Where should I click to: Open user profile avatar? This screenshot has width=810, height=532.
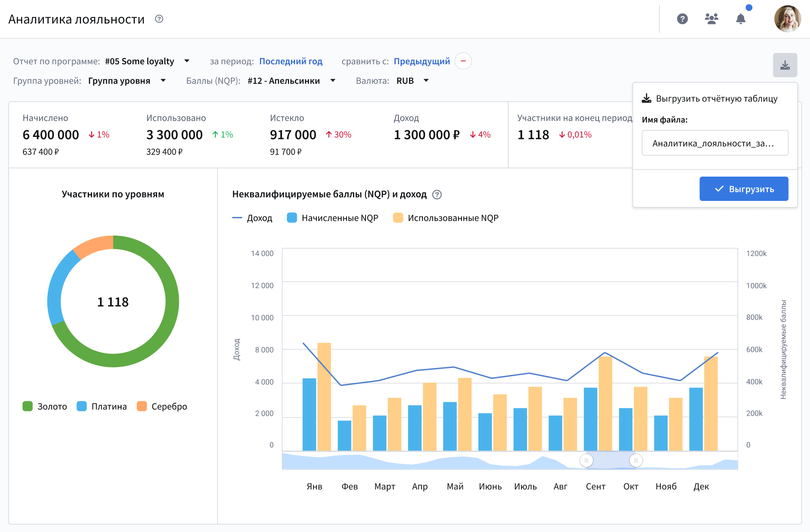[787, 19]
